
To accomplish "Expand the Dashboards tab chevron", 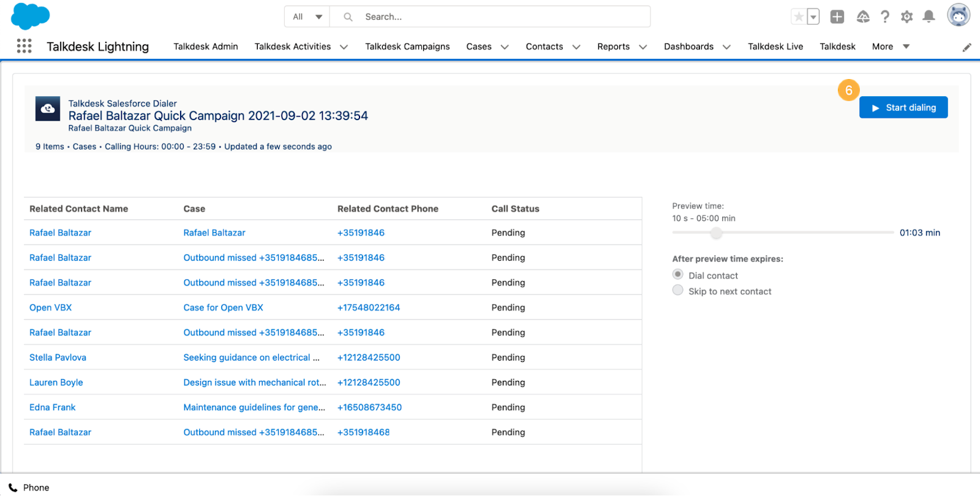I will tap(726, 47).
